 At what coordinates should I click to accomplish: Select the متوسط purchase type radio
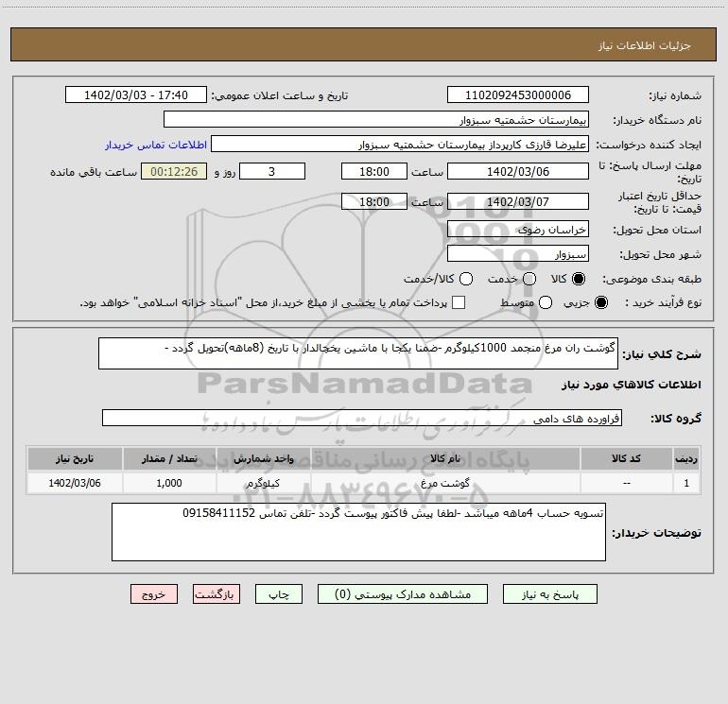coord(546,302)
